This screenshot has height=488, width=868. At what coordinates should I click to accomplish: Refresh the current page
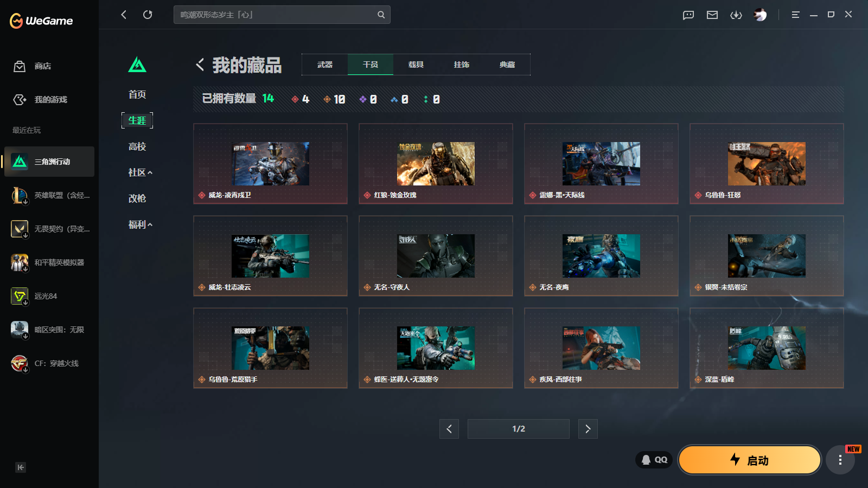coord(148,15)
